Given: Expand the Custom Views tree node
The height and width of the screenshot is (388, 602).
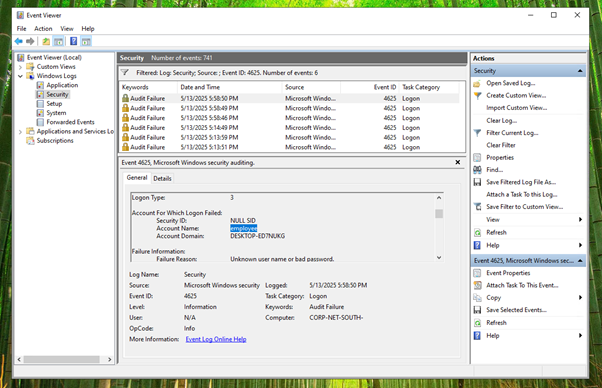Looking at the screenshot, I should pos(20,67).
